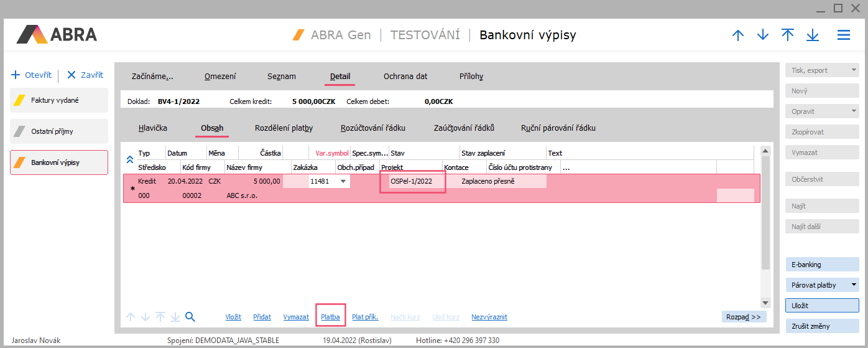Click the magnifier search icon below table
The height and width of the screenshot is (348, 868).
click(190, 317)
